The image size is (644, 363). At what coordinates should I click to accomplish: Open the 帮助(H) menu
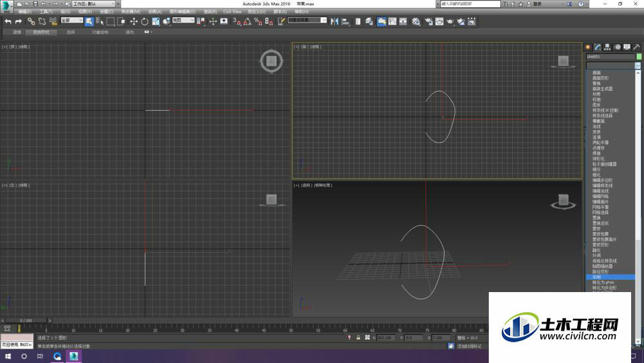(x=301, y=12)
